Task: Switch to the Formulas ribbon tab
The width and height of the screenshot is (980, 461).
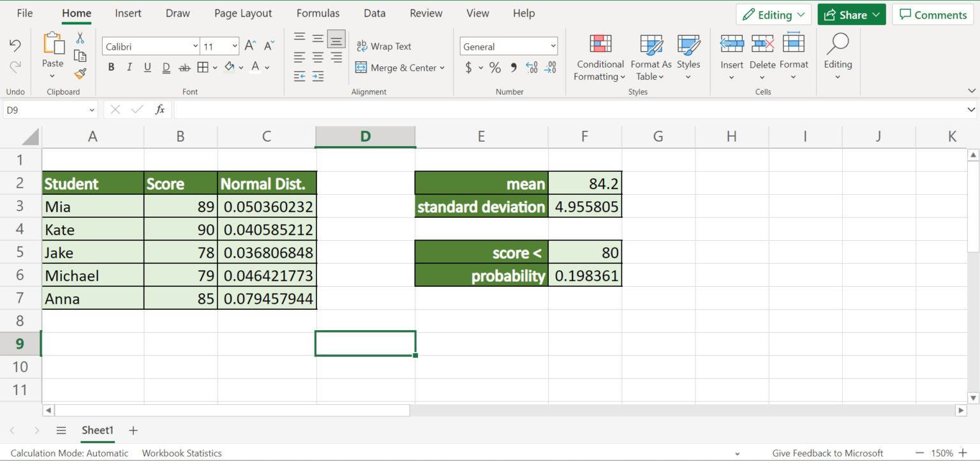Action: [x=318, y=13]
